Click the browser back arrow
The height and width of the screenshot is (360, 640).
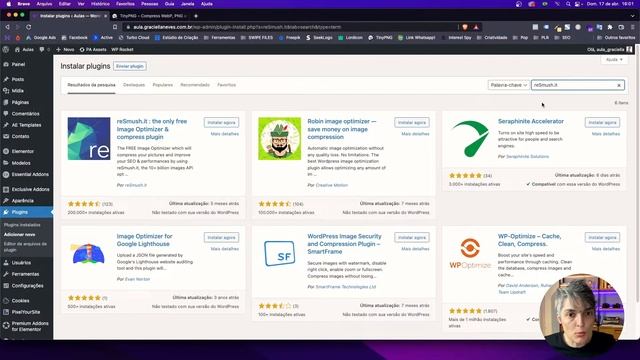[7, 27]
